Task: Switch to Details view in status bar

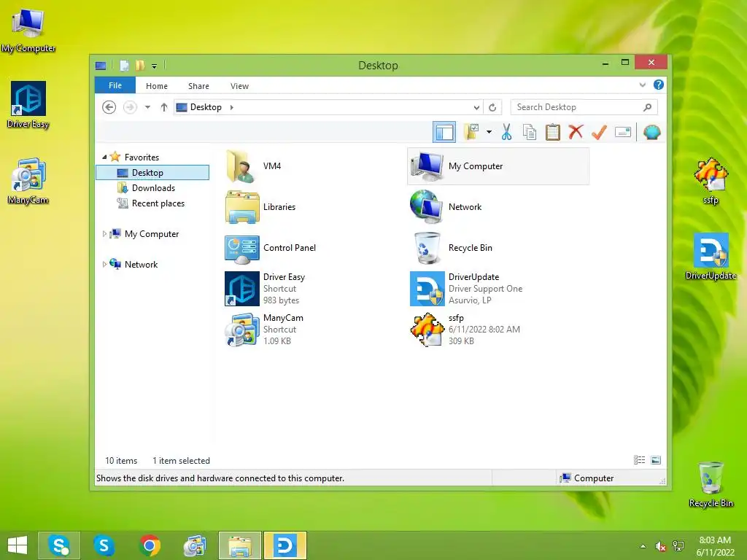Action: click(x=639, y=460)
